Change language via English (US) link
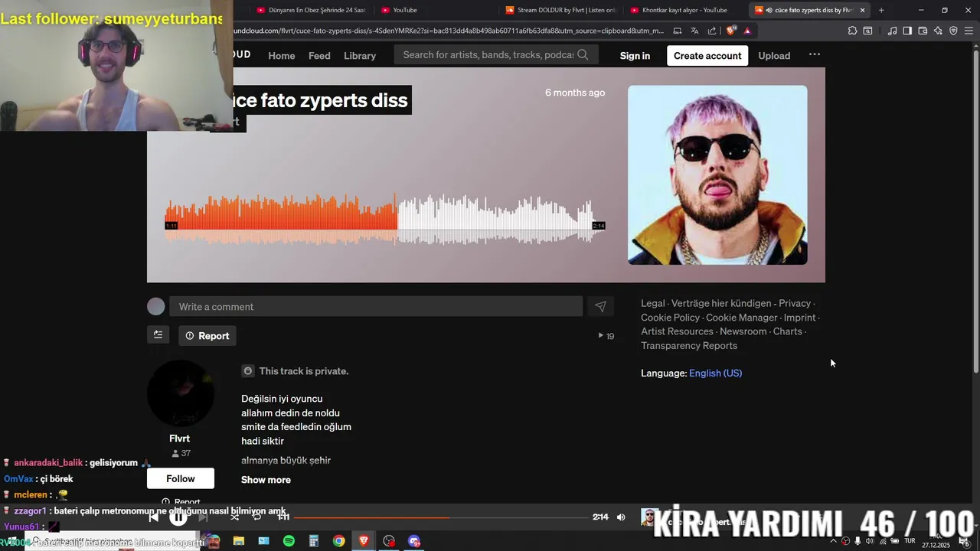Screen dimensions: 980x551 click(715, 373)
